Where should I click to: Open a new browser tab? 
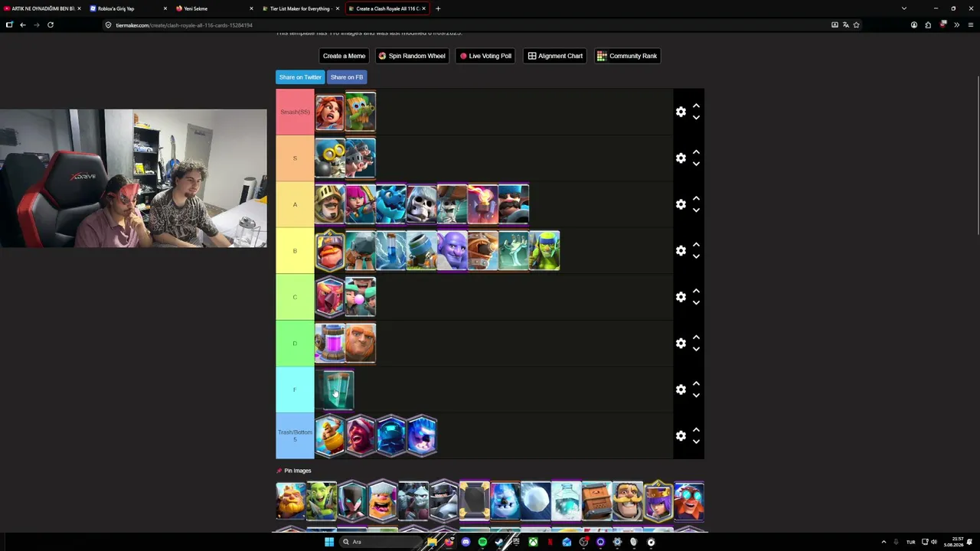tap(438, 8)
